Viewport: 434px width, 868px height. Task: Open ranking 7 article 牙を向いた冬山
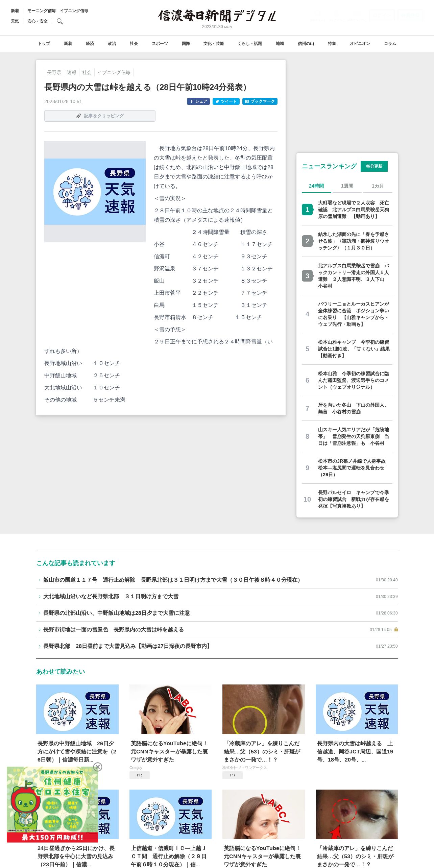pos(347,408)
